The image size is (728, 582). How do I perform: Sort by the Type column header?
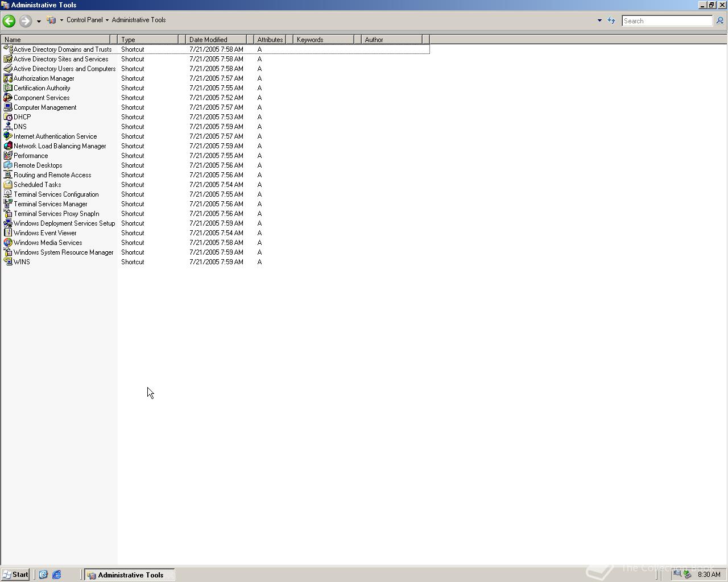(x=148, y=39)
